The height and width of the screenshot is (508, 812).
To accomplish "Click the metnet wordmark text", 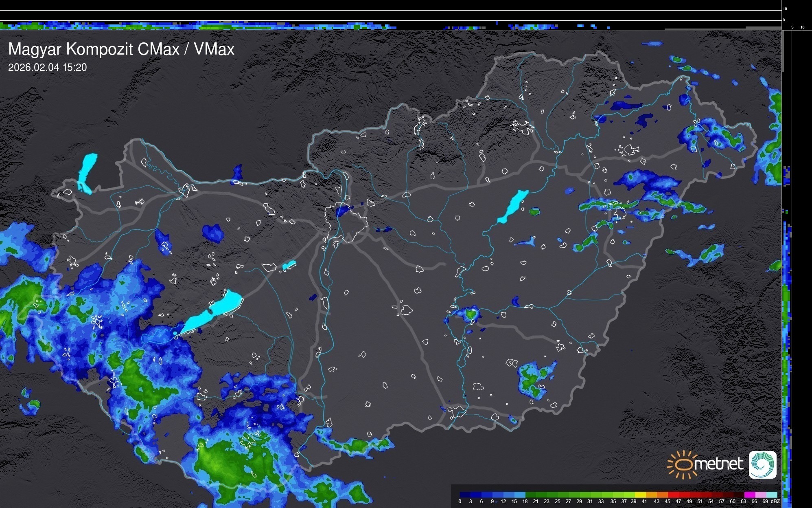I will [x=719, y=464].
